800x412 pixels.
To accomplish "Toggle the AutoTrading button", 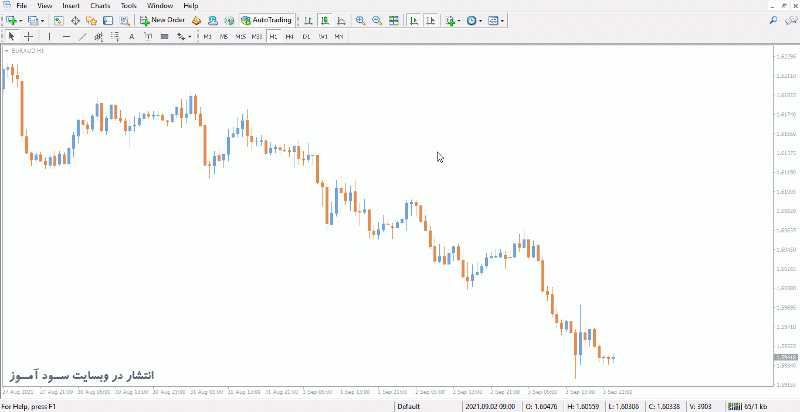I will 267,20.
